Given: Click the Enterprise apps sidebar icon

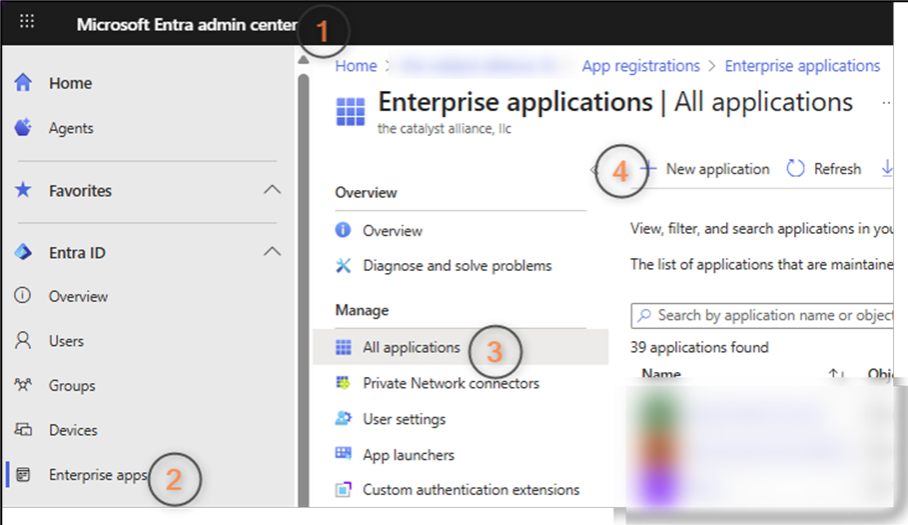Looking at the screenshot, I should pos(23,475).
